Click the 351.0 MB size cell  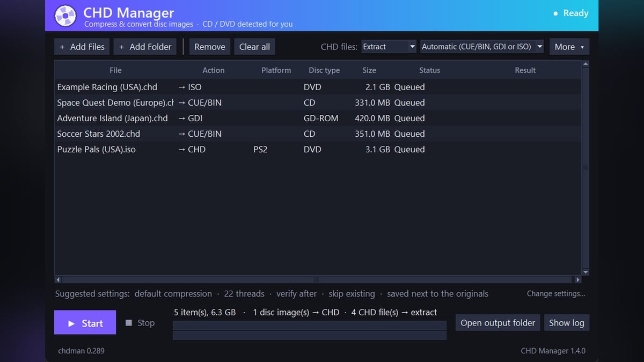coord(372,134)
